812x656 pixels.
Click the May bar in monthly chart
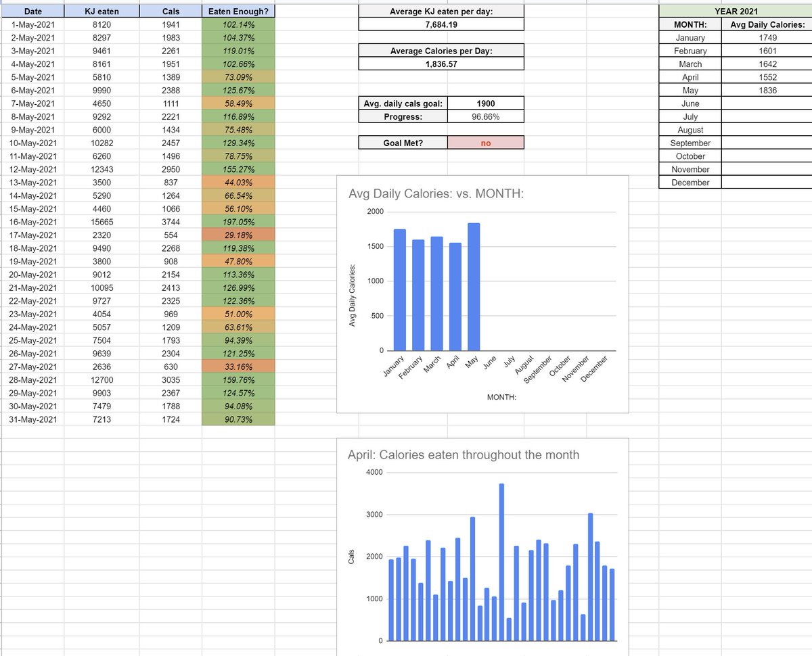pyautogui.click(x=474, y=287)
